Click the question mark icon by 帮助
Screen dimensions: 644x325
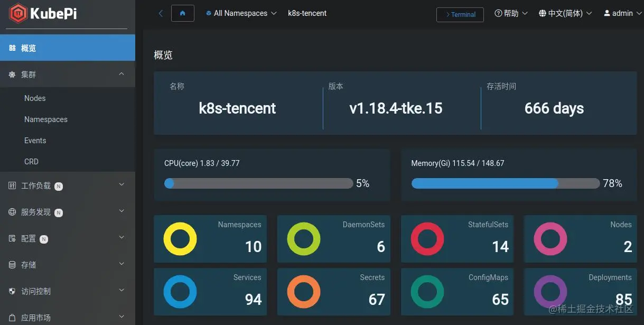pos(498,13)
